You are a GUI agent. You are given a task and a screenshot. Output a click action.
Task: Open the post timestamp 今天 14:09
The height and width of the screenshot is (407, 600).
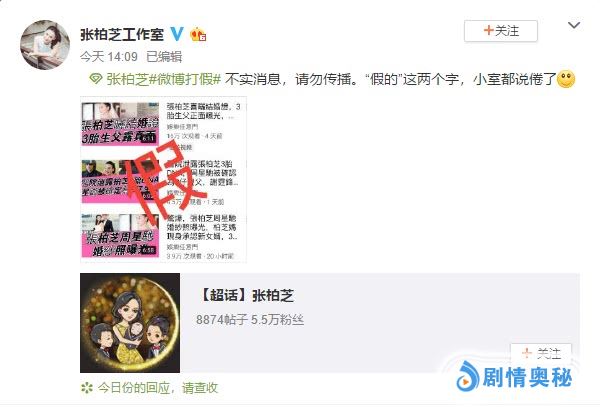pos(109,57)
